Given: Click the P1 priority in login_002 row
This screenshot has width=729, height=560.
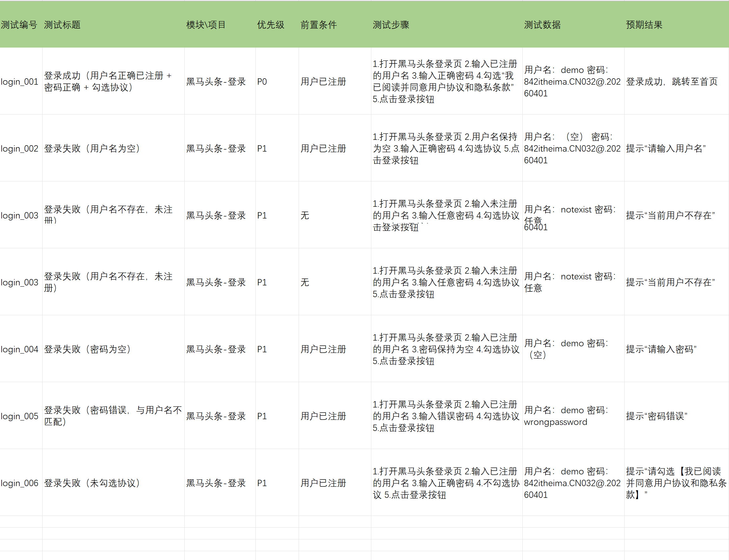Looking at the screenshot, I should coord(277,148).
